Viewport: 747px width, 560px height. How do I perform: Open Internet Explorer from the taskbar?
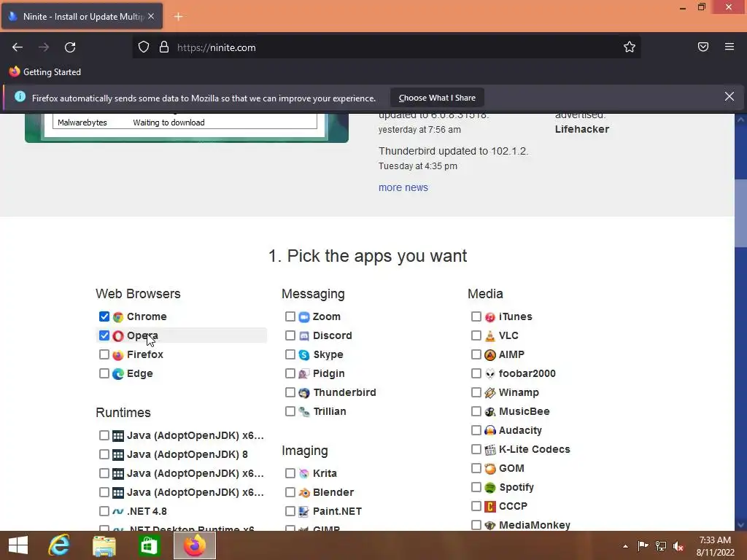[x=59, y=545]
